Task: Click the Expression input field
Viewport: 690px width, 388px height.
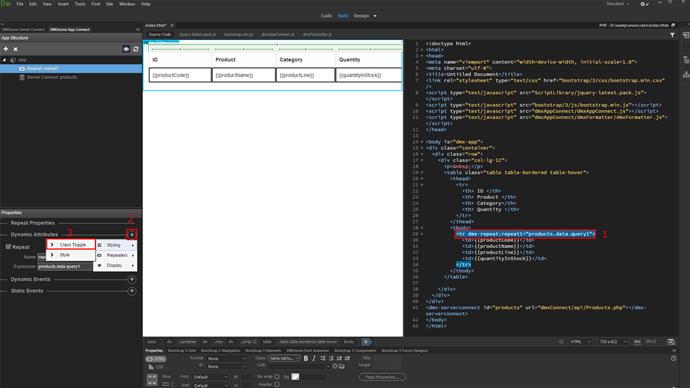Action: pyautogui.click(x=65, y=267)
